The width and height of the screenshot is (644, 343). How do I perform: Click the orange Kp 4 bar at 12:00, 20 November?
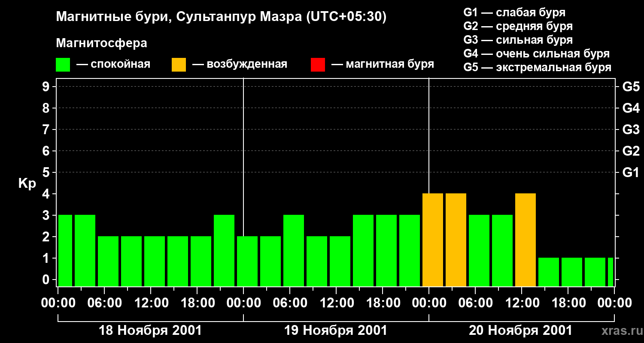click(526, 240)
